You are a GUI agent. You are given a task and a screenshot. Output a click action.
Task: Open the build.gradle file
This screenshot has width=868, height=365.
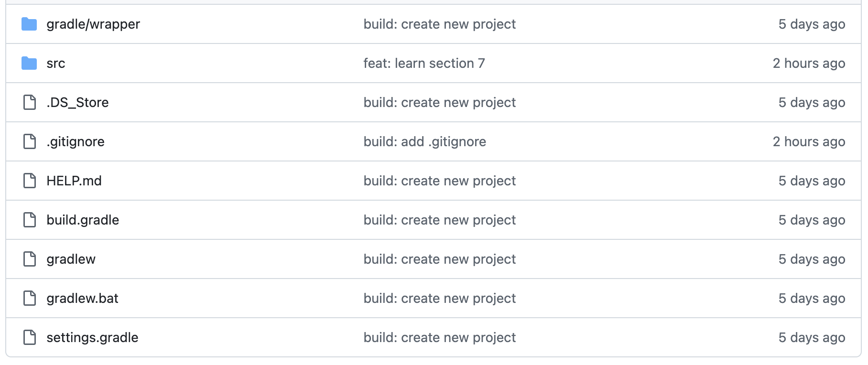pyautogui.click(x=83, y=220)
